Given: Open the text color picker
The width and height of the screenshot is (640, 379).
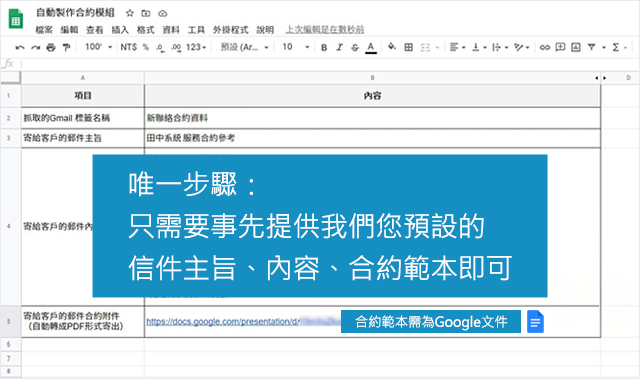Looking at the screenshot, I should click(x=371, y=48).
